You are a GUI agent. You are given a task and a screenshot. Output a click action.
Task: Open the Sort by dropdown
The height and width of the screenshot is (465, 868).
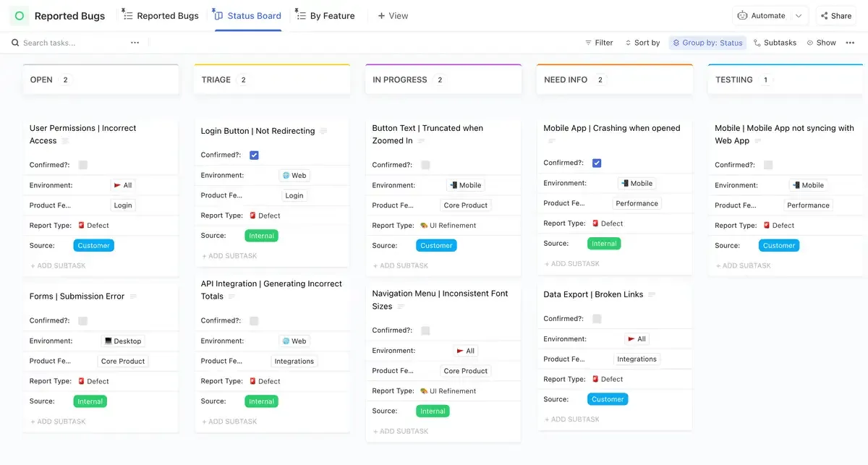(x=642, y=43)
